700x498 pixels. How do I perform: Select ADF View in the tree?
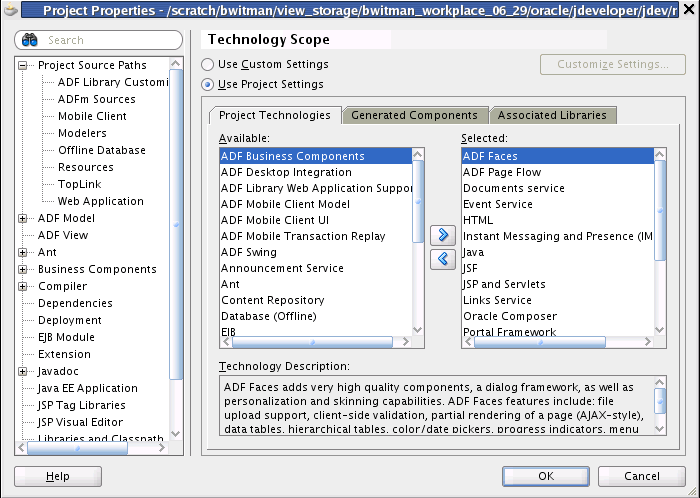pyautogui.click(x=63, y=235)
